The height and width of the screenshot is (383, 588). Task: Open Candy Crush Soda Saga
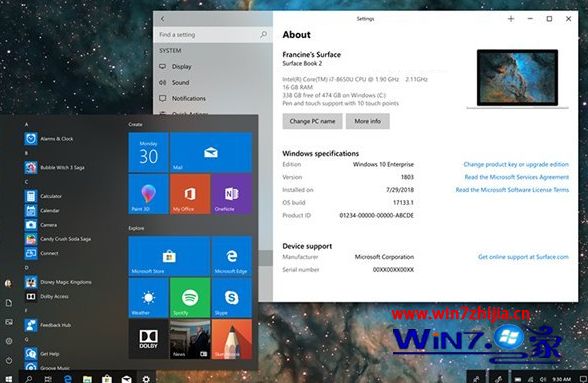(x=58, y=239)
